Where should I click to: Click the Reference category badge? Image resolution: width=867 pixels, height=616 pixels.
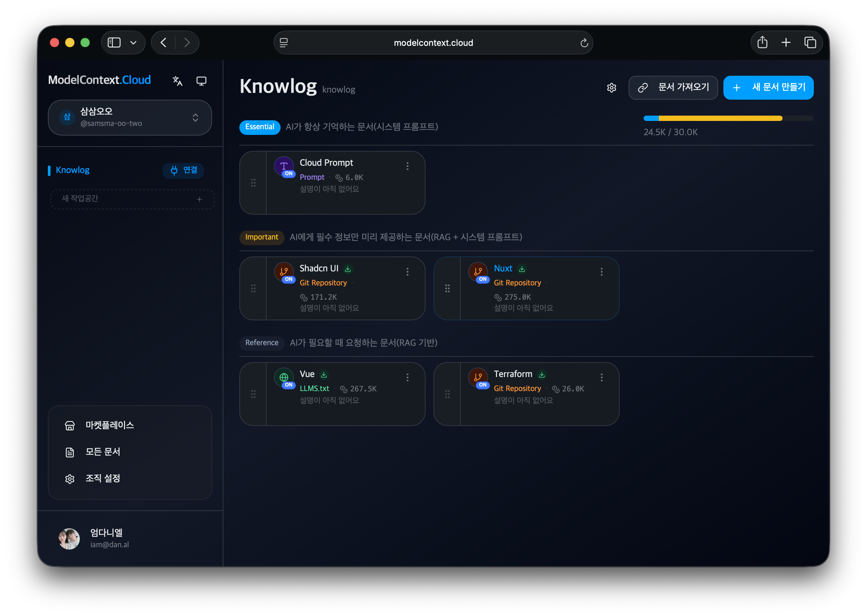[x=261, y=343]
